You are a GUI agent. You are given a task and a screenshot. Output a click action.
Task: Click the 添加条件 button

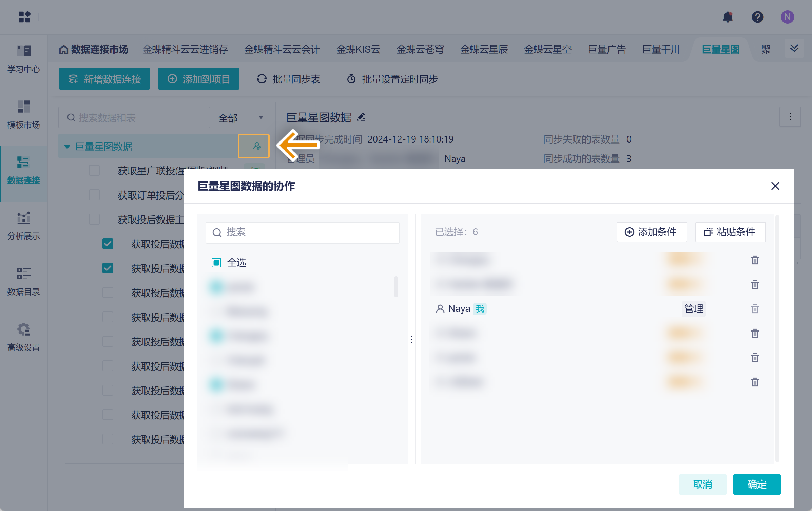(x=652, y=232)
